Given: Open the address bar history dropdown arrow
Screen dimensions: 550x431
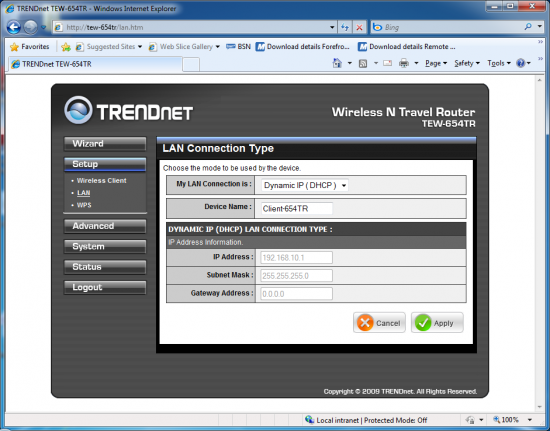Looking at the screenshot, I should pos(332,27).
